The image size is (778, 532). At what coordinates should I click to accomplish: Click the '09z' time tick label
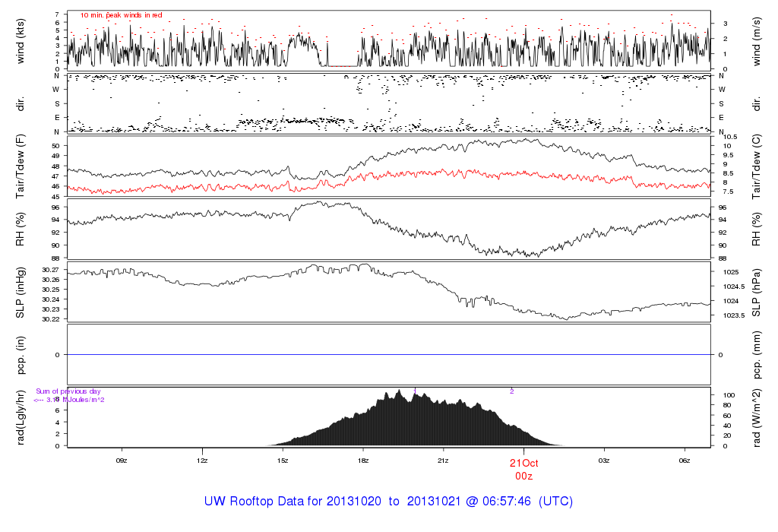[x=122, y=461]
